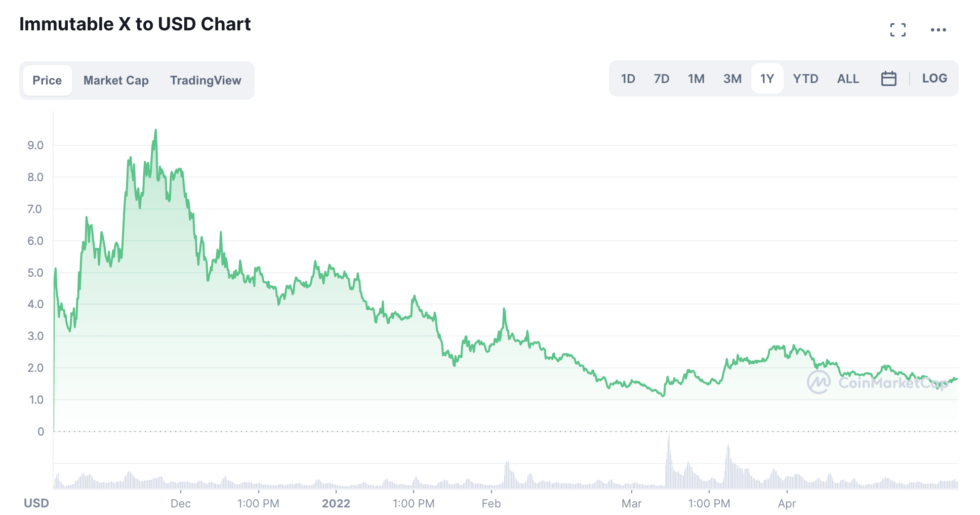980x515 pixels.
Task: Select the YTD time range
Action: pos(805,78)
